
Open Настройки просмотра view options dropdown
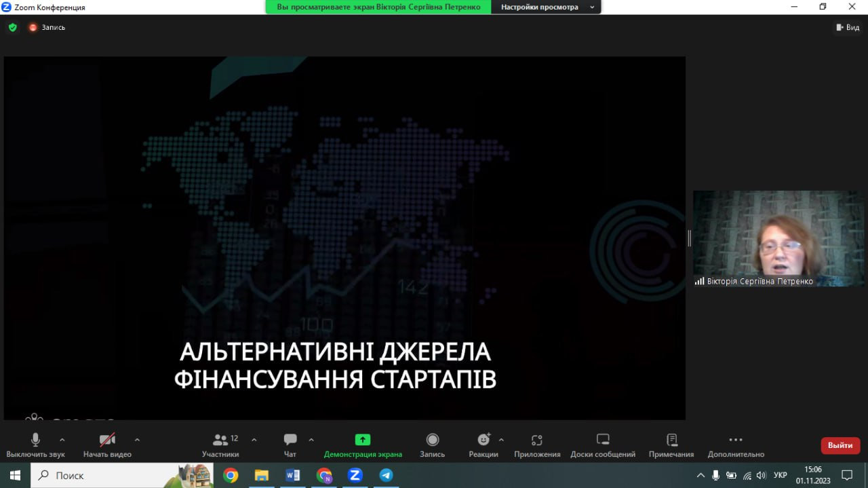pyautogui.click(x=546, y=7)
